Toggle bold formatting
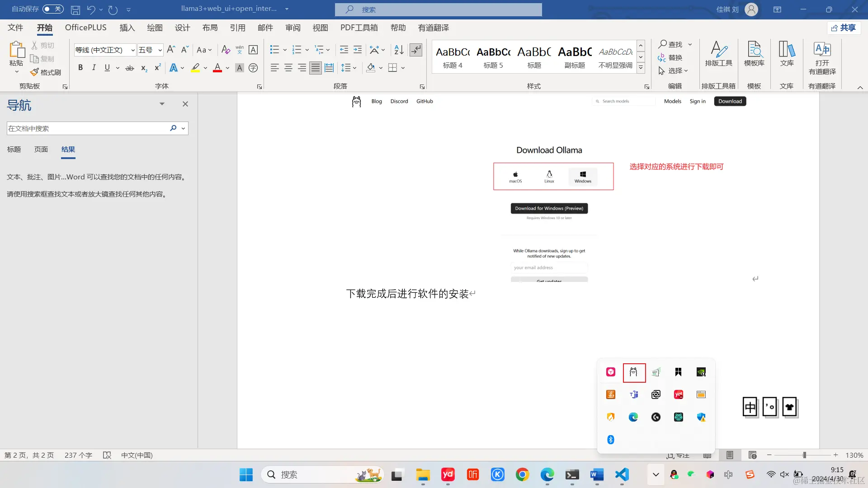 80,68
